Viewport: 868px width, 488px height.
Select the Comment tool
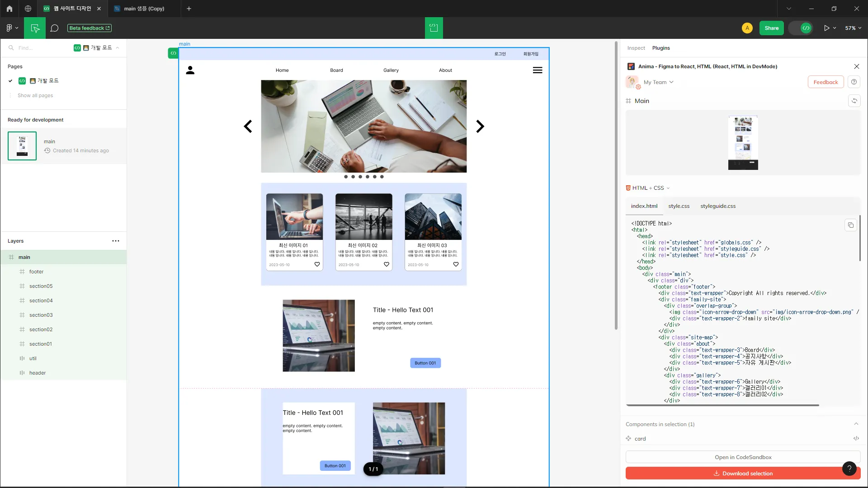coord(54,28)
